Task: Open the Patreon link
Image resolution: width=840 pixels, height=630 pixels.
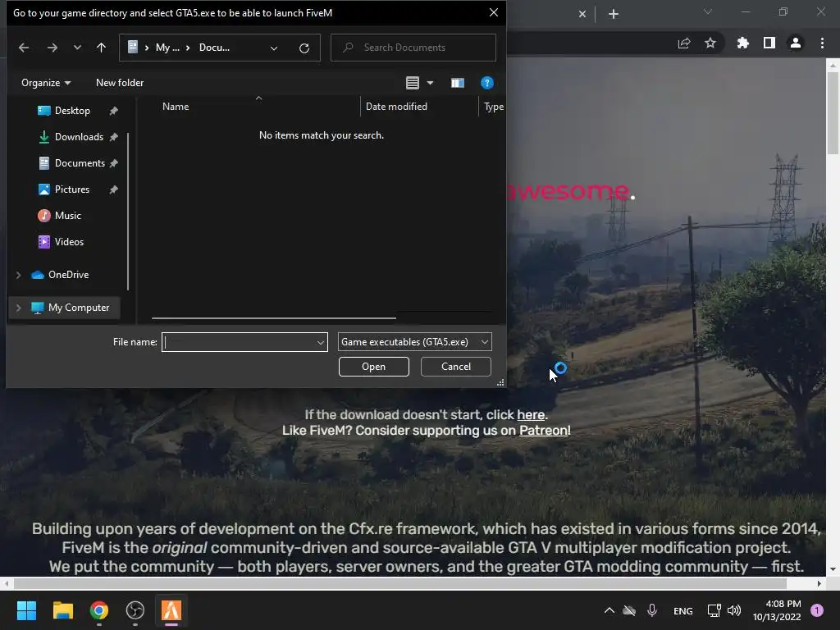Action: coord(543,431)
